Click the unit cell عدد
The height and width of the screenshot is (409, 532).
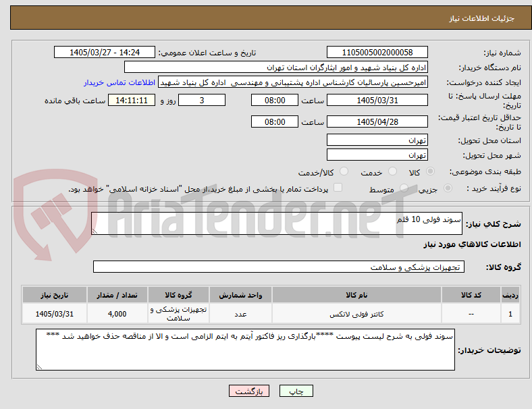click(240, 314)
